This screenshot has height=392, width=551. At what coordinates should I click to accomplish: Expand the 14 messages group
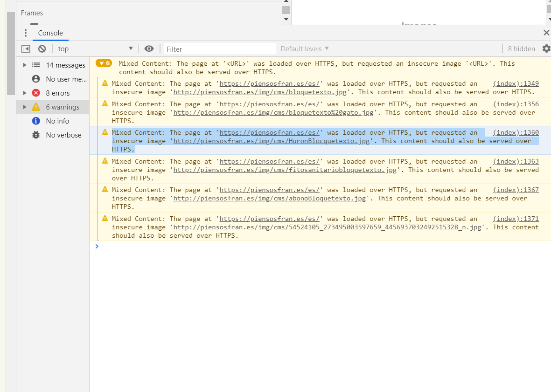tap(25, 65)
